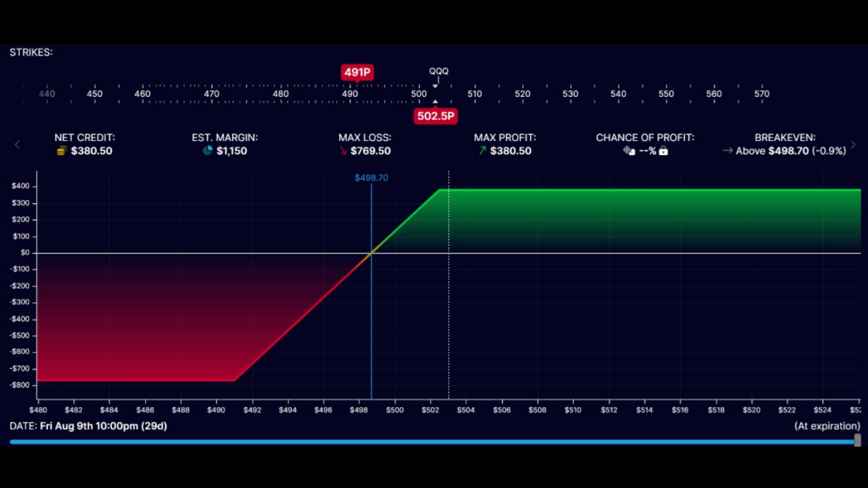Viewport: 868px width, 488px height.
Task: Click the QQQ ticker label above the ruler
Action: click(438, 70)
